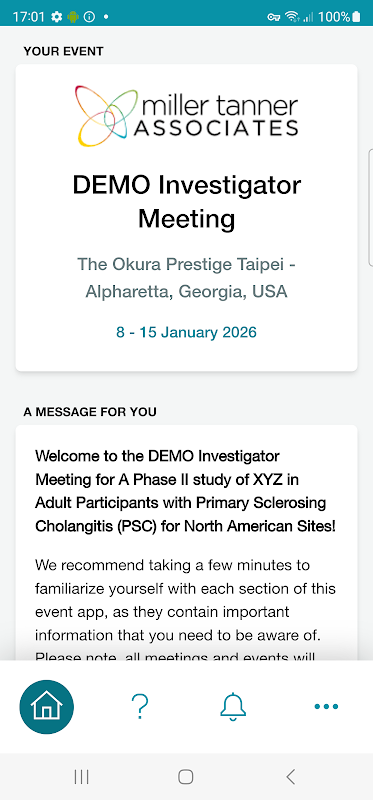The height and width of the screenshot is (800, 373).
Task: Tap the edge panel handle on right side
Action: (x=370, y=208)
